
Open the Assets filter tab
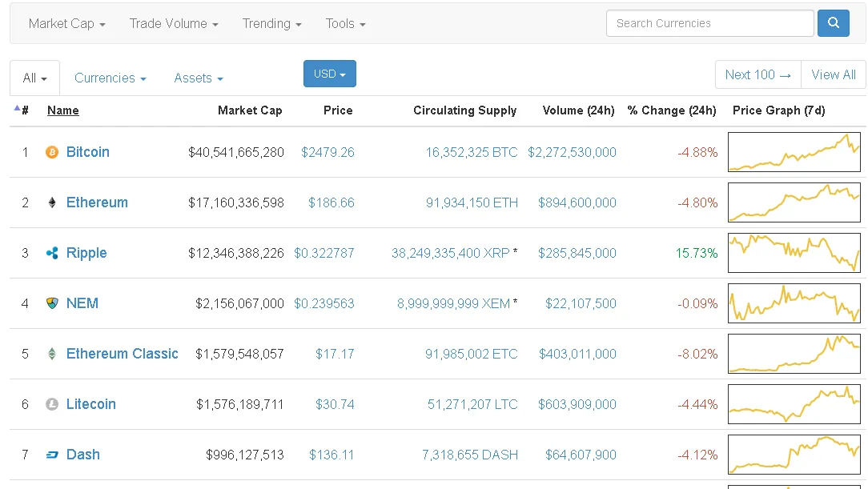[198, 78]
